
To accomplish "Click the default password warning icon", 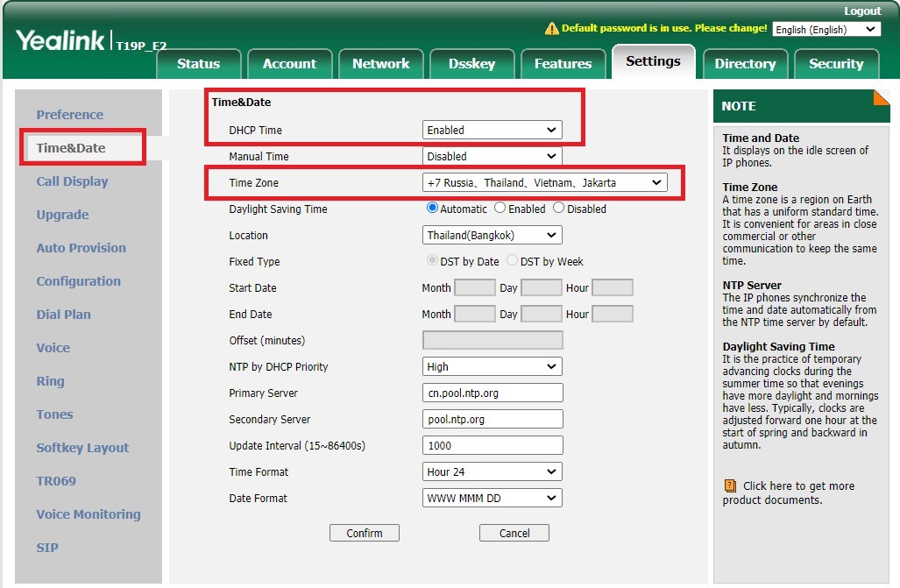I will pyautogui.click(x=551, y=29).
